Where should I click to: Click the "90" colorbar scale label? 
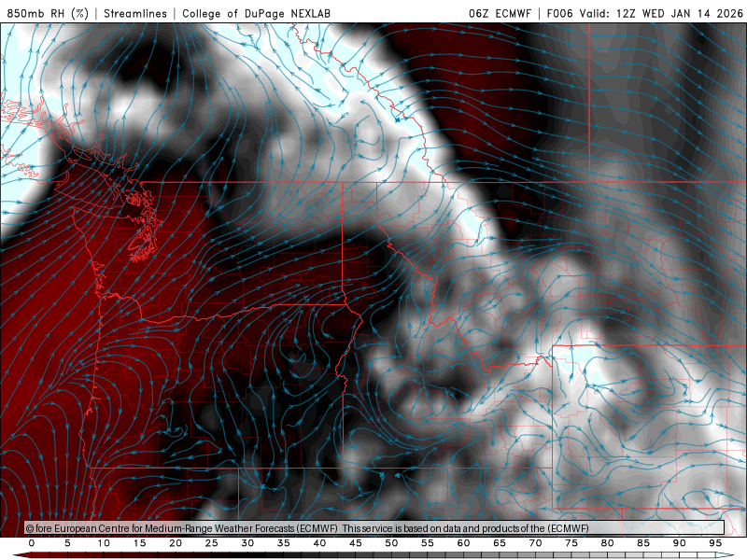pyautogui.click(x=680, y=543)
